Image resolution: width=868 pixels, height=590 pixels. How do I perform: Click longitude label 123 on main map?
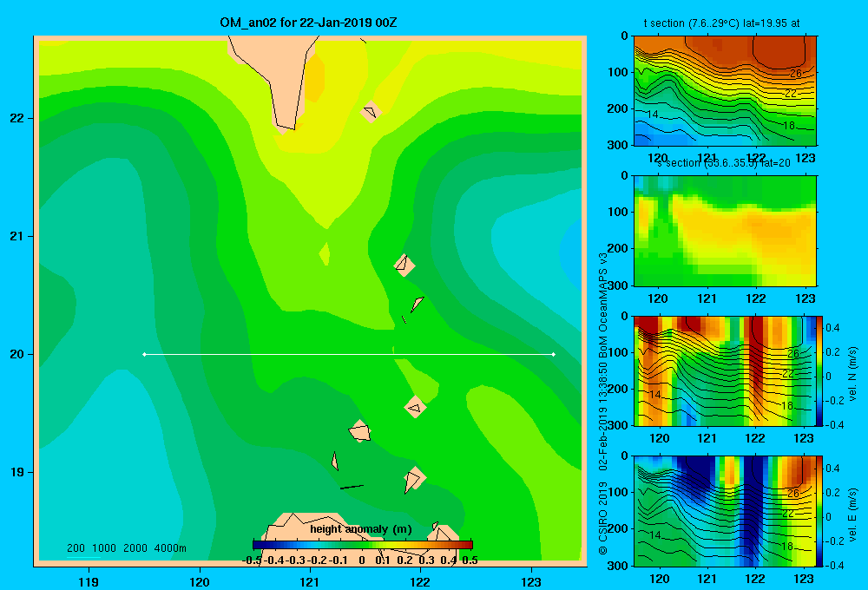click(531, 581)
